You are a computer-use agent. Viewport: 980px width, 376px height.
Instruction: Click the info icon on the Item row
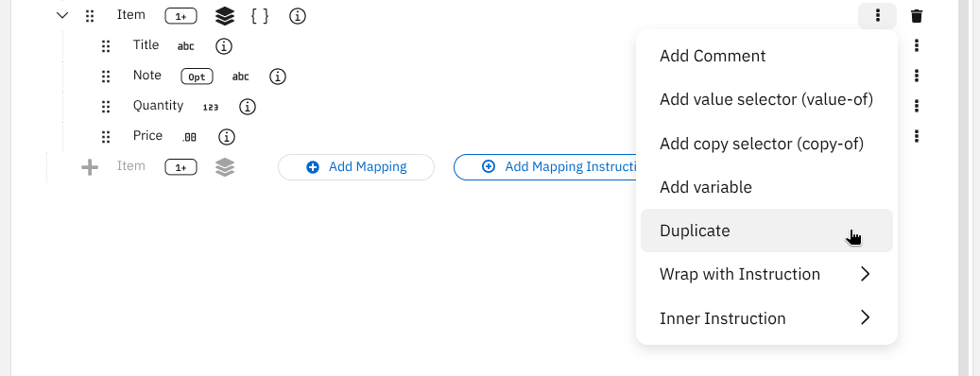click(298, 16)
